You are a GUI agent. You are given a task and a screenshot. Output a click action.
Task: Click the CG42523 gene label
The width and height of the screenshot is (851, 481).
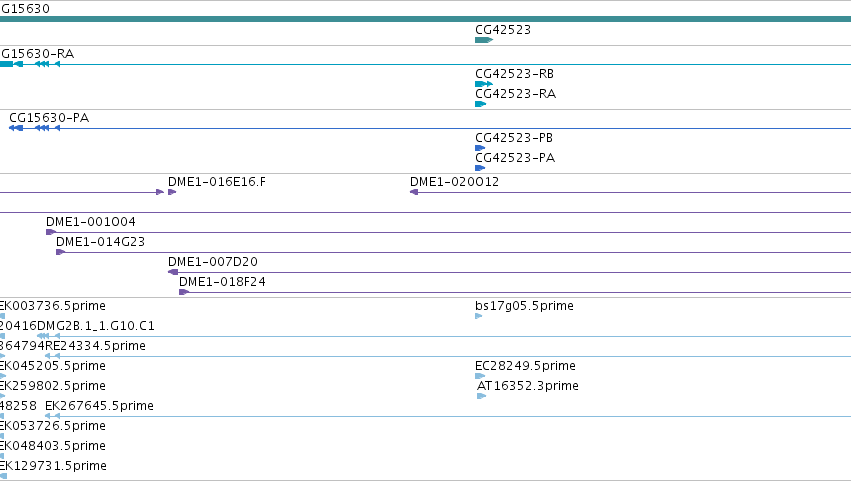click(x=503, y=30)
